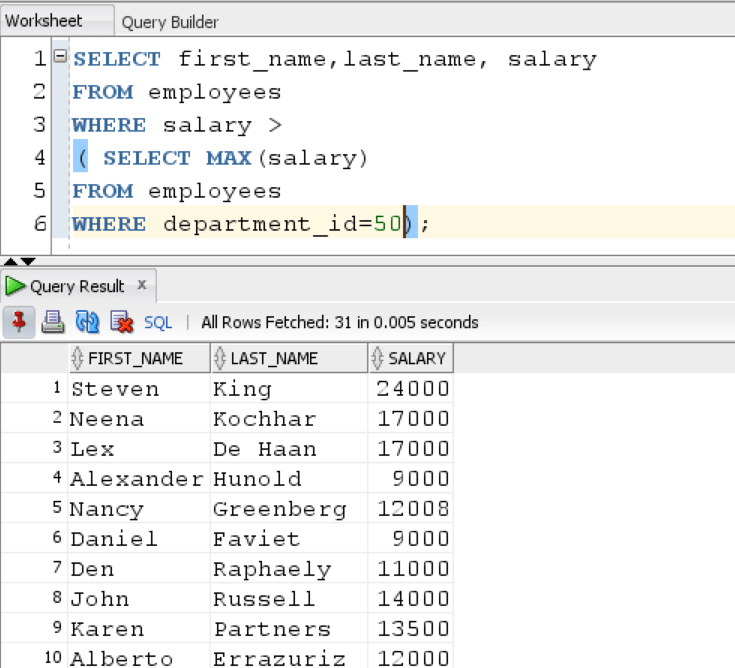Select the cell 'Errazuriz'
The image size is (735, 668).
point(289,656)
